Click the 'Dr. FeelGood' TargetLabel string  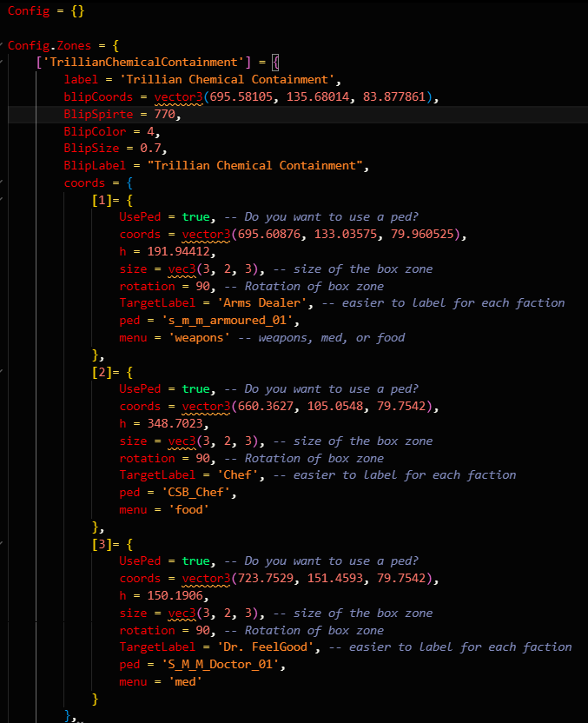(265, 647)
